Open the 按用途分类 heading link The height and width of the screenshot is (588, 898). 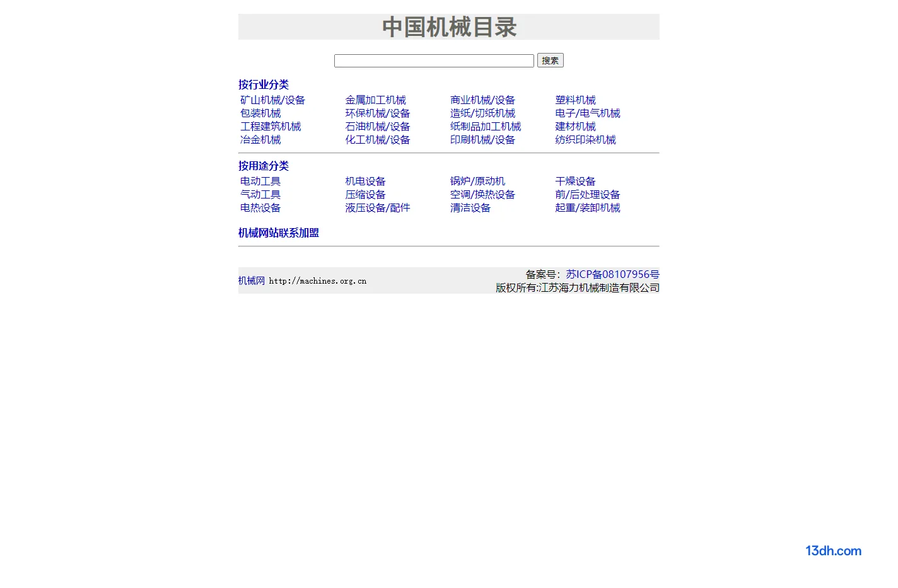[264, 166]
